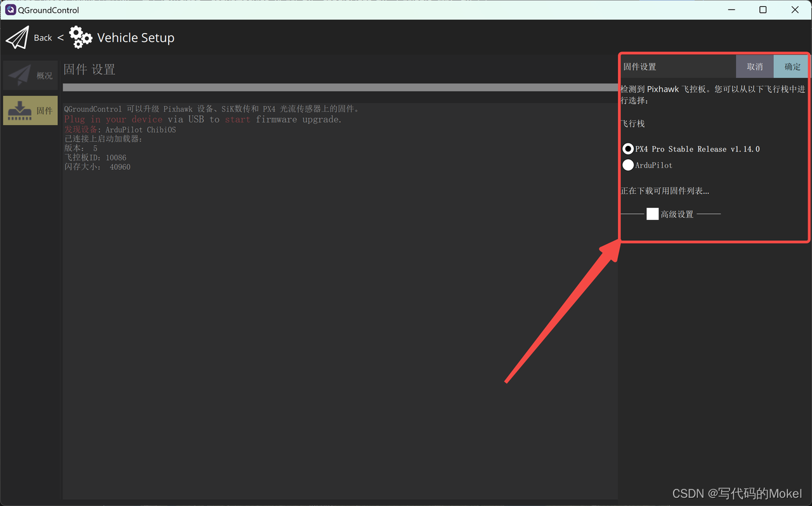Click the 'Plug in your device' red message

coord(113,119)
